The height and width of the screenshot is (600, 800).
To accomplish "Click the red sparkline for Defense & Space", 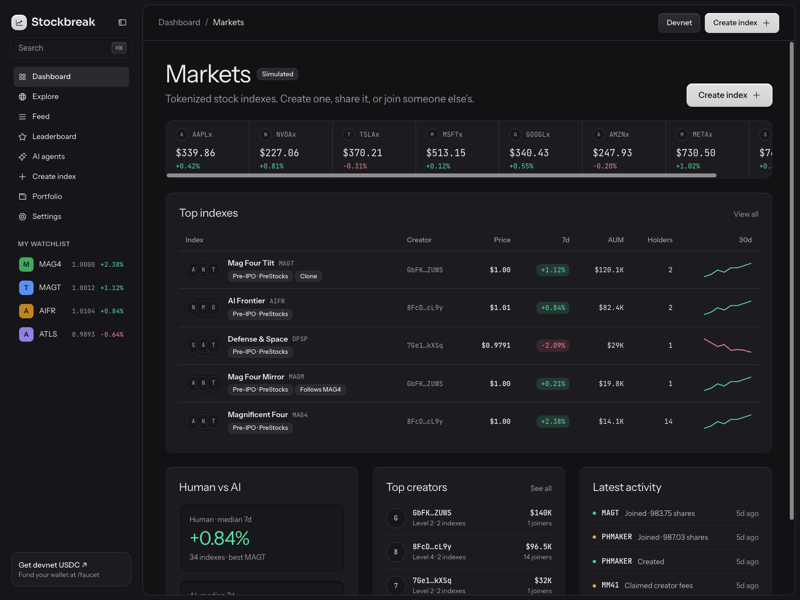I will [727, 345].
